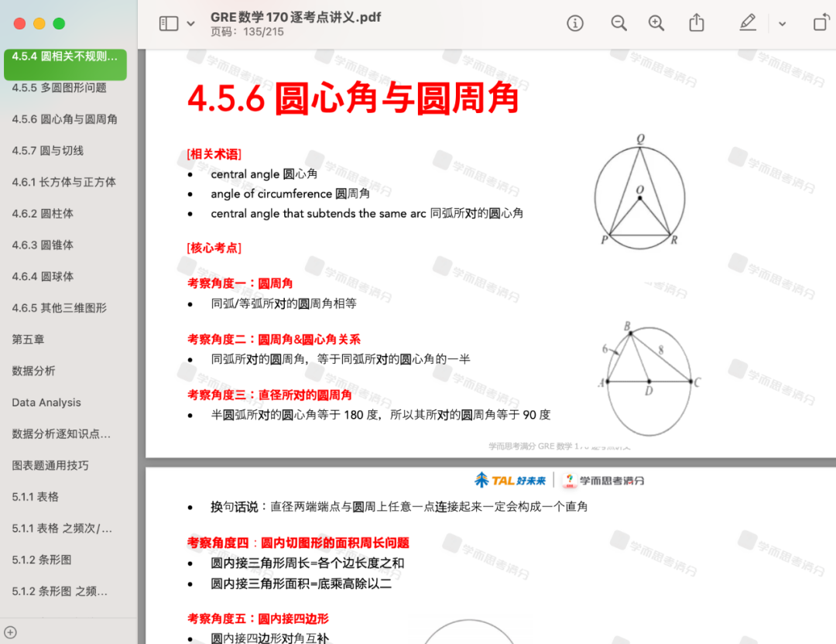Go to 第五章 in the outline
The height and width of the screenshot is (644, 836).
[x=29, y=339]
